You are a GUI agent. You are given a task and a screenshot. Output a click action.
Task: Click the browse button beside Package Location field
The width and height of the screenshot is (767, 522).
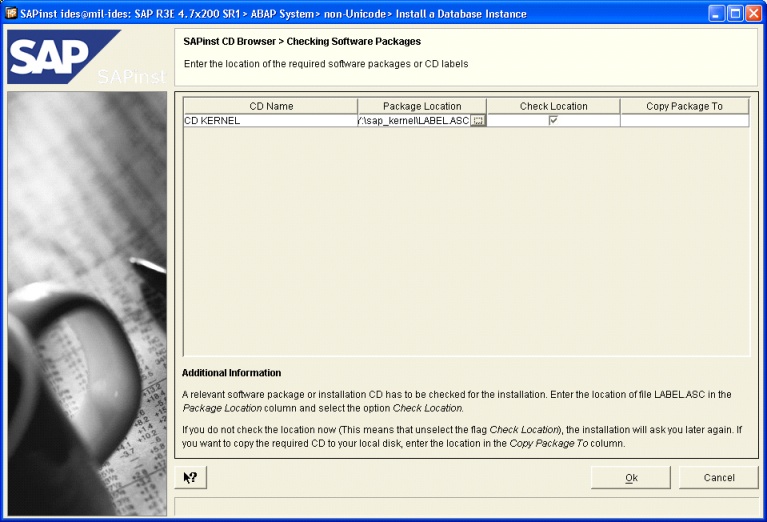coord(478,121)
